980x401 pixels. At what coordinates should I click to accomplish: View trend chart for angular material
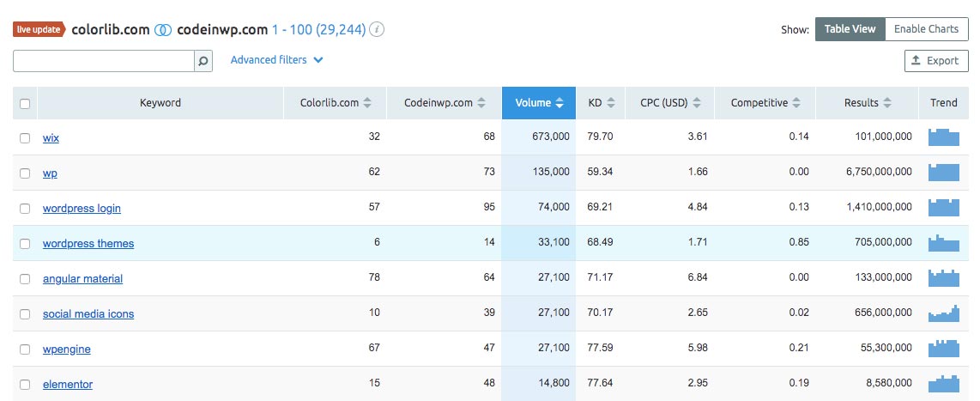943,277
